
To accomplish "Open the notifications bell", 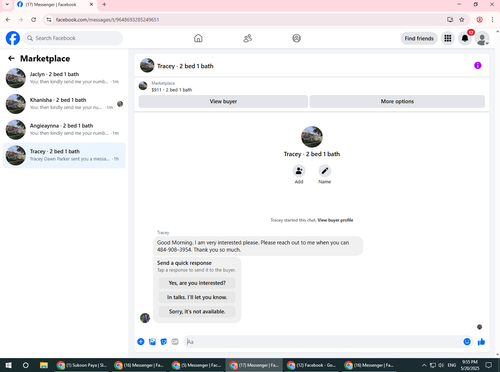I will pyautogui.click(x=465, y=38).
